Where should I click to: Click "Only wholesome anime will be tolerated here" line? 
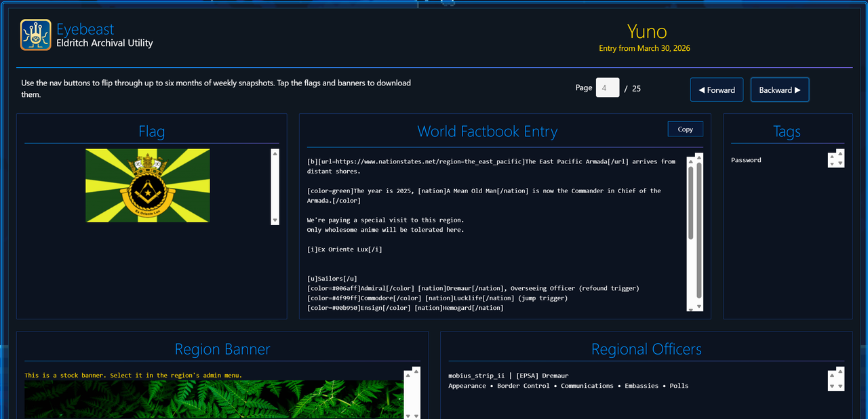(385, 230)
